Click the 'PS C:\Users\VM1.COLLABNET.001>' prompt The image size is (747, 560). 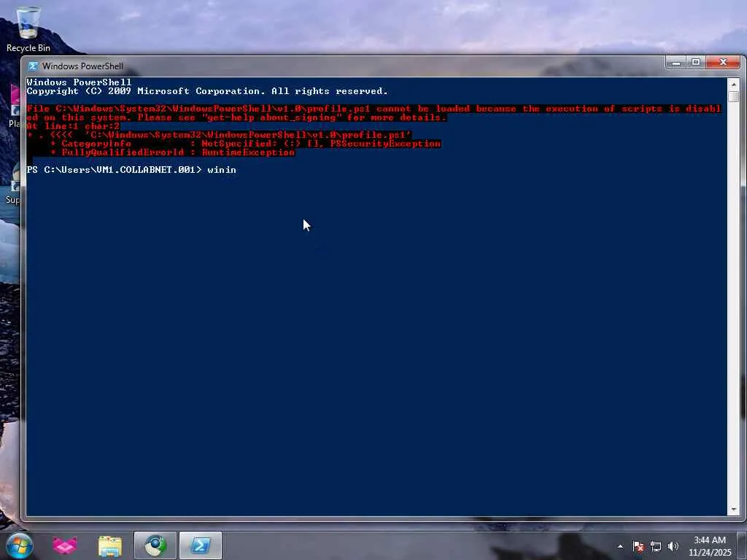pyautogui.click(x=115, y=169)
